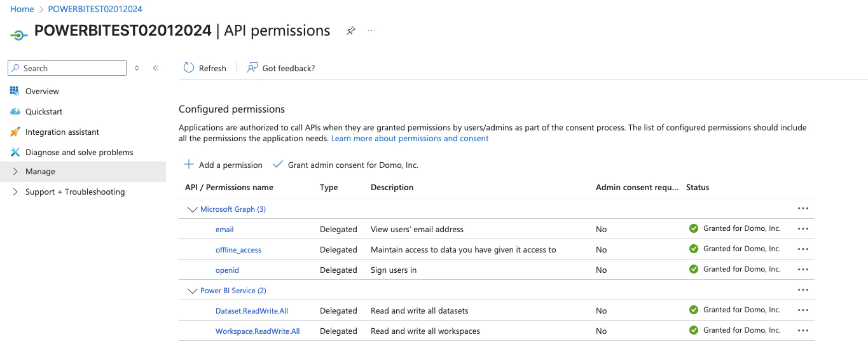This screenshot has width=868, height=360.
Task: Click the Got feedback person icon
Action: pos(252,67)
